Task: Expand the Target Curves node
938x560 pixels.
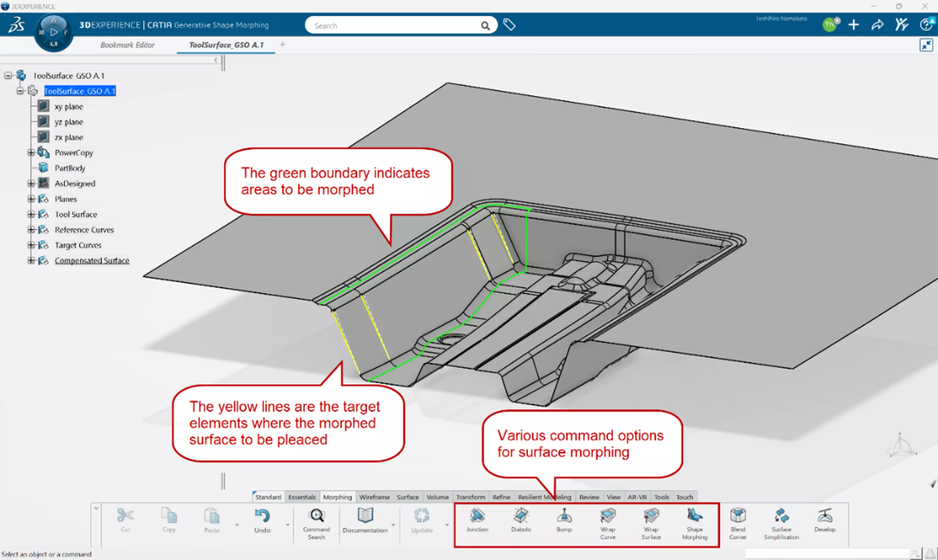Action: pyautogui.click(x=31, y=245)
